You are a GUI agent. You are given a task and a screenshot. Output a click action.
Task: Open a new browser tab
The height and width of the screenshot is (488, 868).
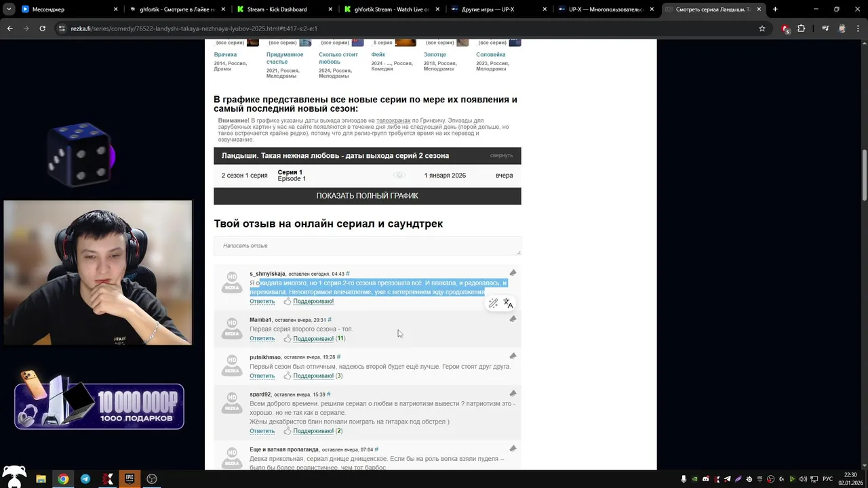coord(775,9)
